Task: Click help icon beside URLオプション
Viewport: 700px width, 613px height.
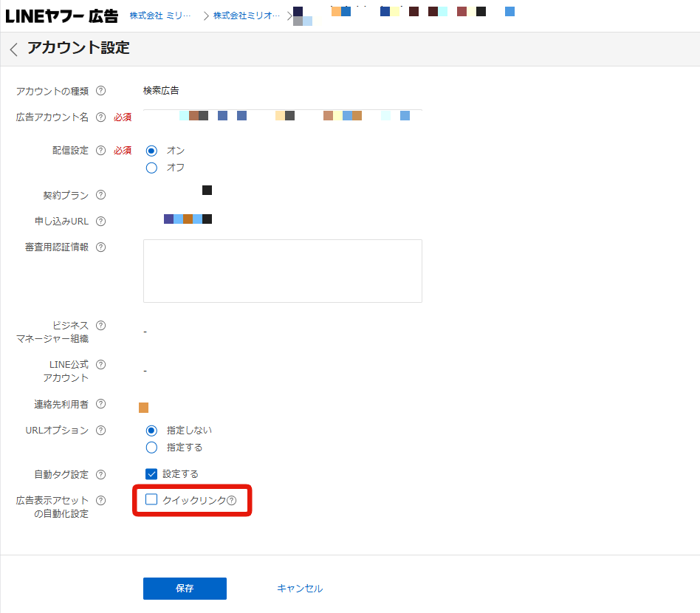Action: (x=101, y=430)
